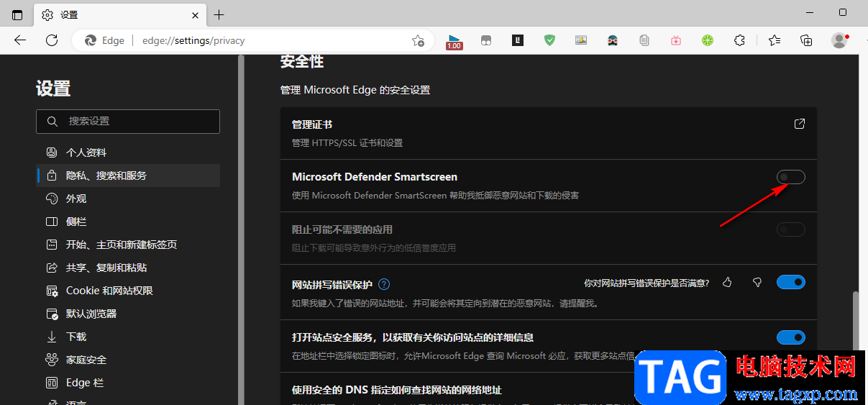The image size is (868, 405).
Task: Open 家庭安全 settings section
Action: (128, 360)
